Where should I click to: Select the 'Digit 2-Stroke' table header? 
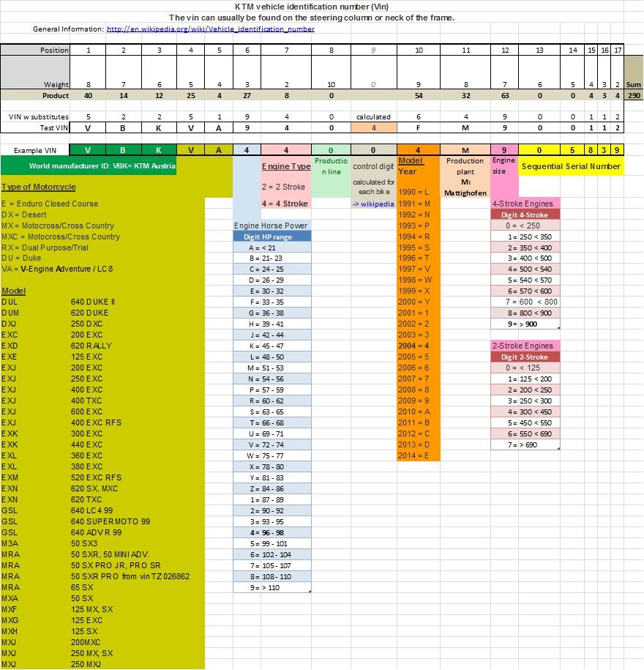click(x=524, y=357)
